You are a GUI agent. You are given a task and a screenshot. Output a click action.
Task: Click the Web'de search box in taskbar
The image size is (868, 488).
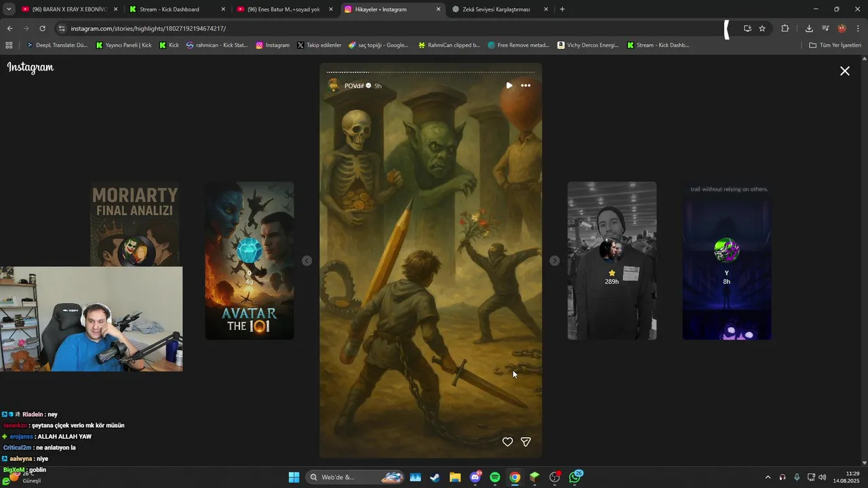[355, 477]
